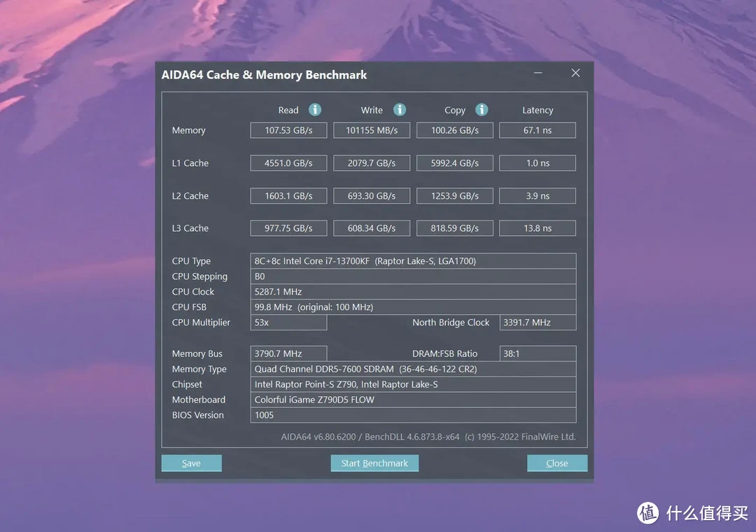The width and height of the screenshot is (756, 532).
Task: Click the info icon next to Read
Action: [315, 110]
